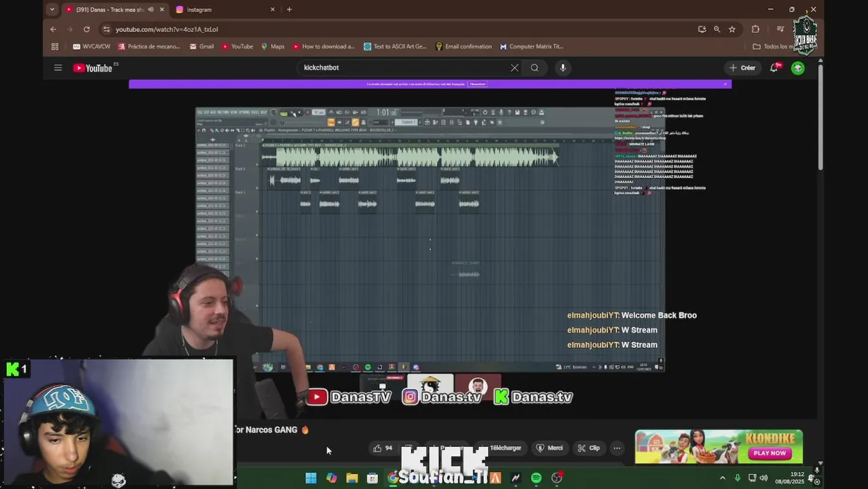Mute audio on the Danas YouTube tab
The image size is (868, 489).
coord(151,10)
